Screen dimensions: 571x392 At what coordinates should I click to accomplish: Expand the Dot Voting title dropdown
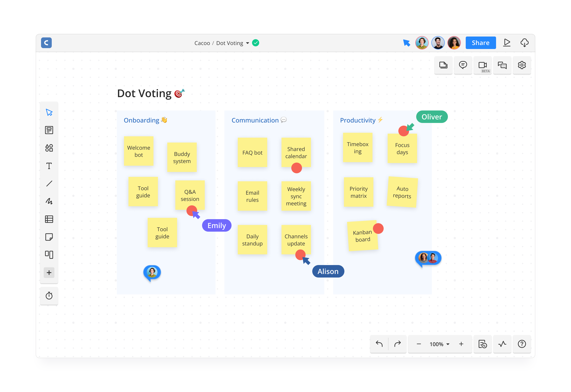pos(248,43)
